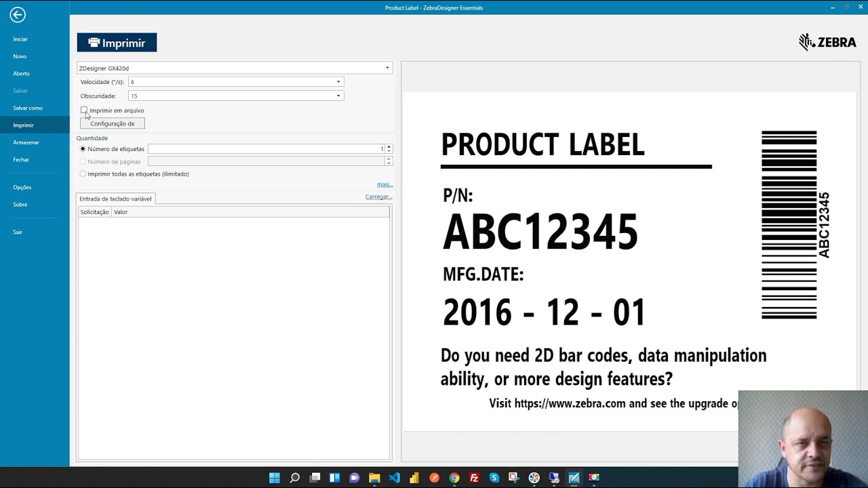The height and width of the screenshot is (488, 868).
Task: Enable Imprimir em arquivo checkbox
Action: click(84, 110)
